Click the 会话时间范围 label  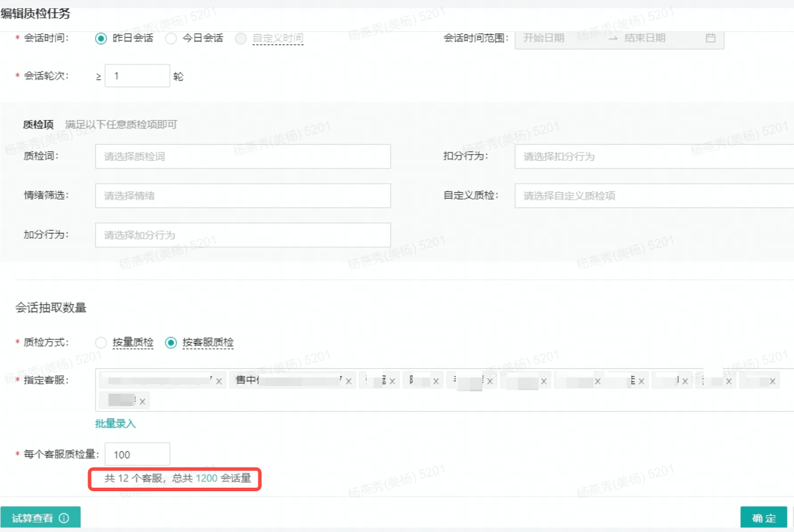(x=477, y=38)
